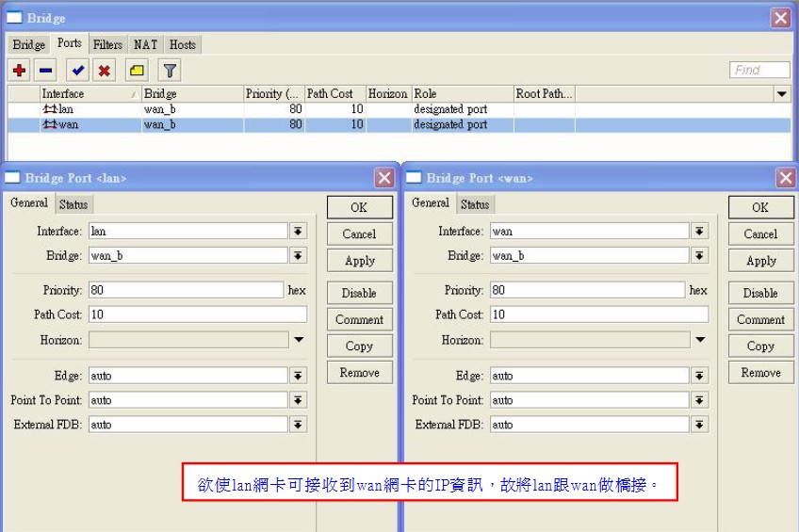This screenshot has width=799, height=532.
Task: Switch to the Bridge tab
Action: (28, 45)
